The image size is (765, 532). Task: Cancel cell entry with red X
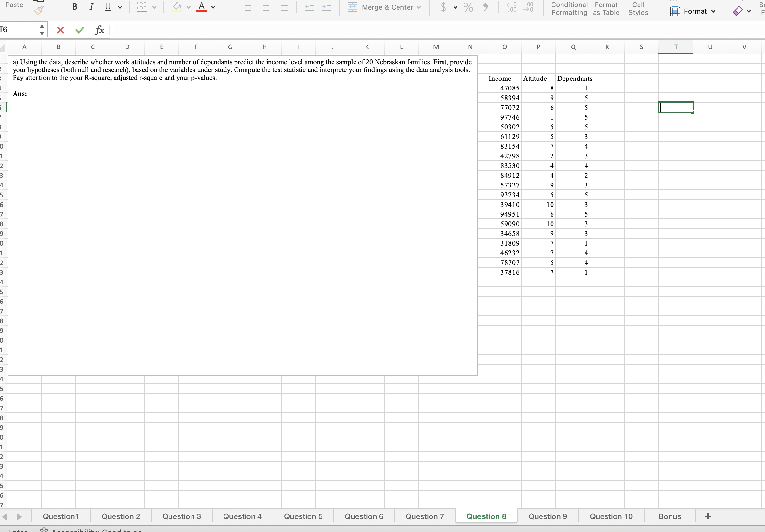(60, 30)
